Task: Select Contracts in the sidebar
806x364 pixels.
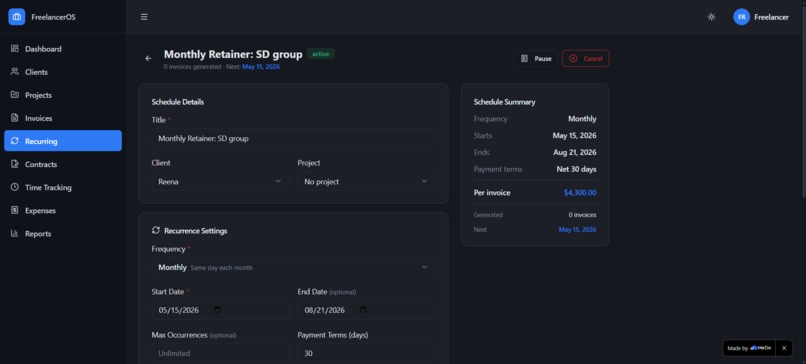Action: click(x=63, y=165)
